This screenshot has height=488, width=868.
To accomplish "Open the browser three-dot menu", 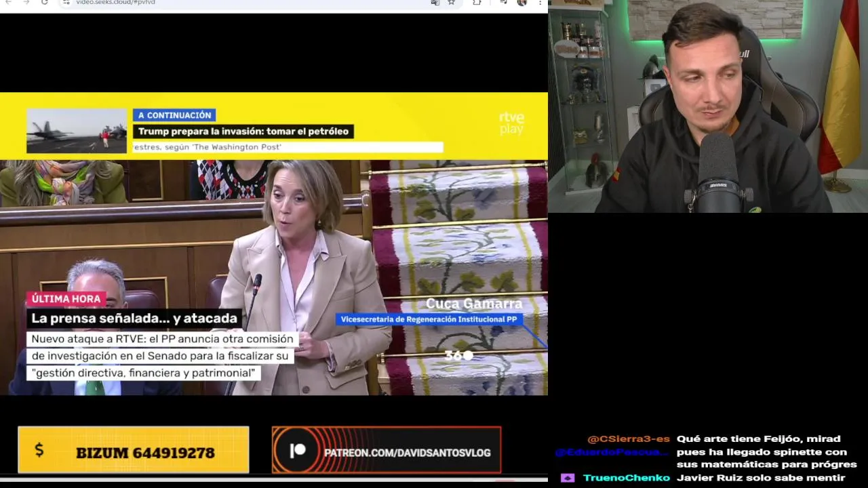I will (539, 2).
